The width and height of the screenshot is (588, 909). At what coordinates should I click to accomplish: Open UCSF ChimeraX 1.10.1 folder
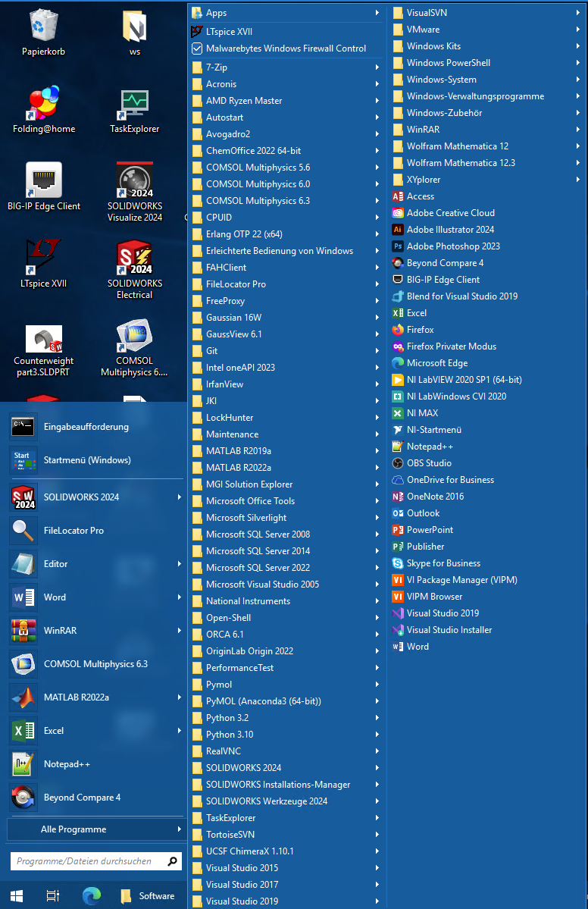coord(286,851)
